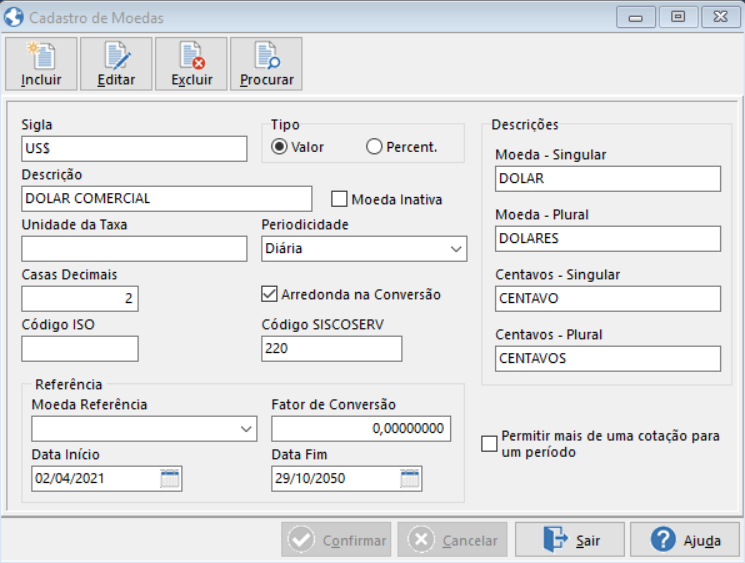Click the globe application icon in title bar

tap(14, 18)
